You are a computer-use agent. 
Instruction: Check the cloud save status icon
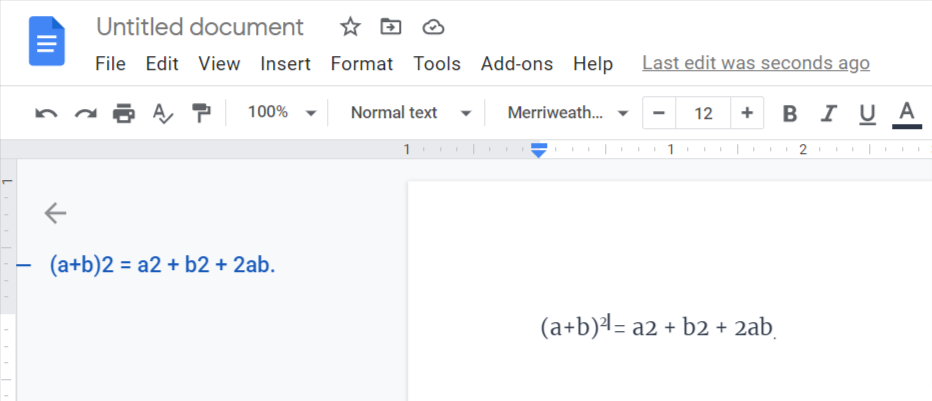(433, 27)
